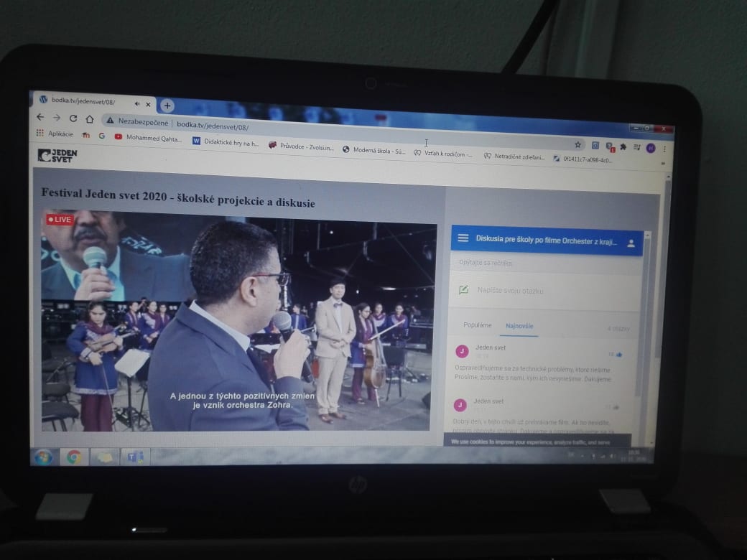This screenshot has width=747, height=560.
Task: Open the discussion panel hamburger menu
Action: click(x=463, y=238)
